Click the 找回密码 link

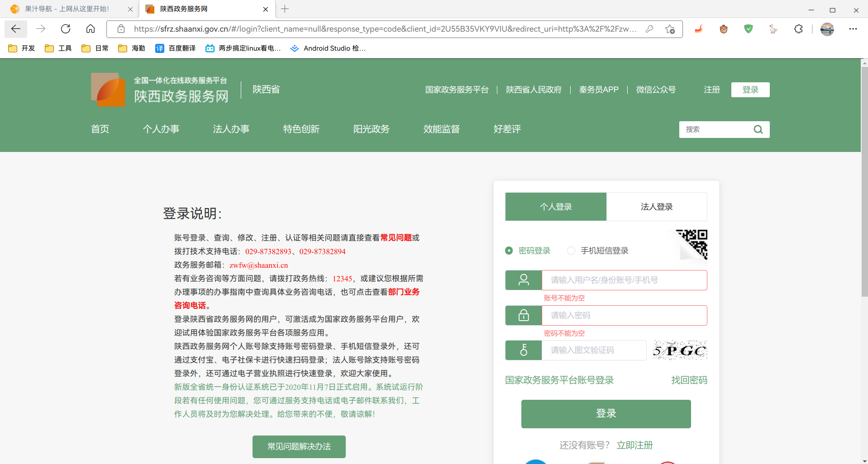coord(689,380)
